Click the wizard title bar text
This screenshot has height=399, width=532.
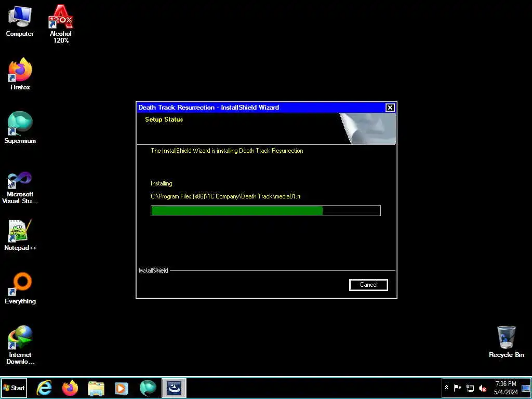208,108
